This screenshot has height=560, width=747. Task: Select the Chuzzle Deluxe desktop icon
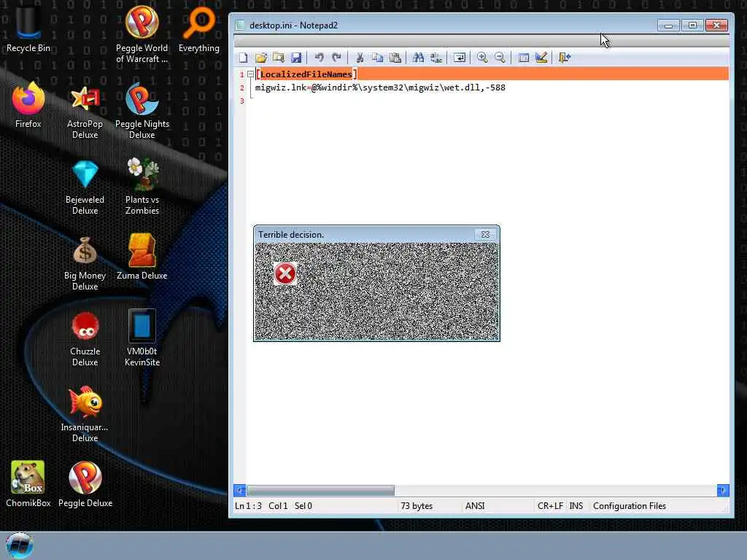85,338
